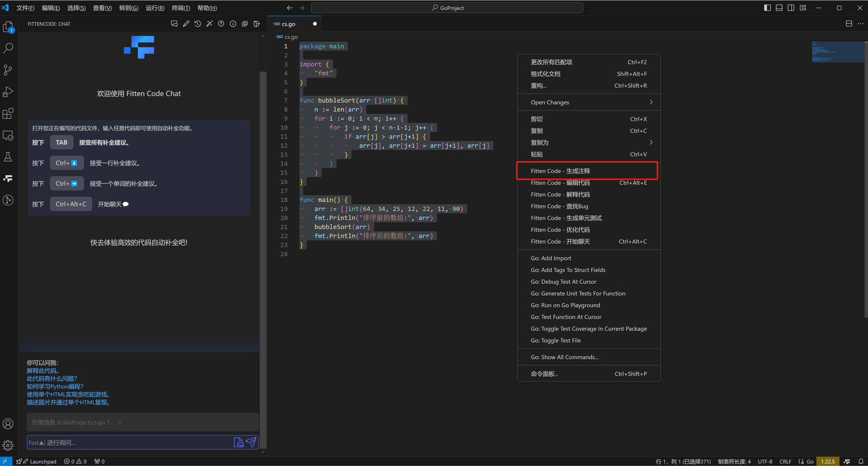Select Fitten Code - 编辑代码
The image size is (868, 466).
click(589, 183)
